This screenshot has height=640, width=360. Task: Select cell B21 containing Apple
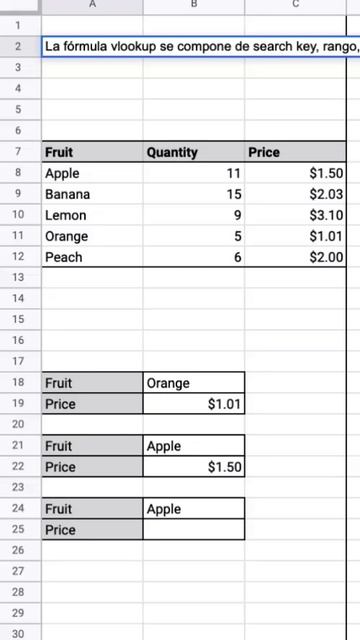point(194,446)
